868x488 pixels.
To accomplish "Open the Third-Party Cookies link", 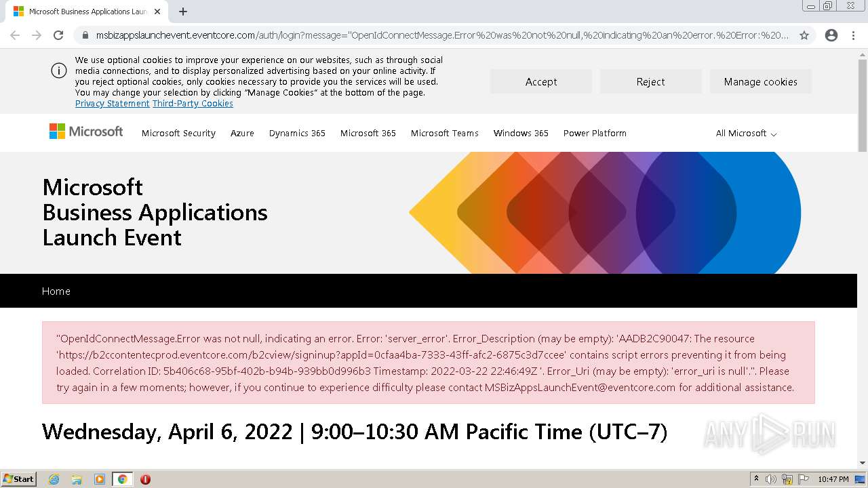I will 193,104.
